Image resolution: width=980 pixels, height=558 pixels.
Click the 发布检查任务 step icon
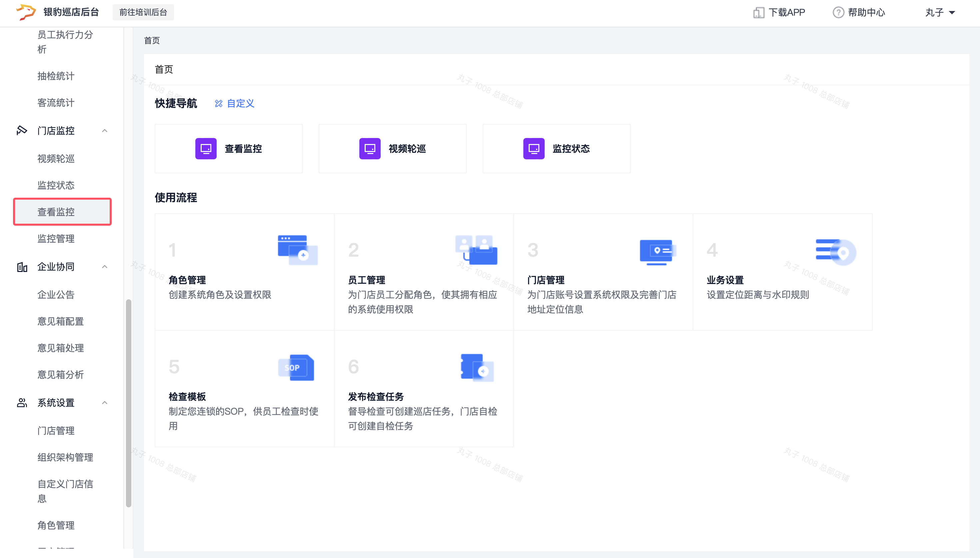point(477,368)
